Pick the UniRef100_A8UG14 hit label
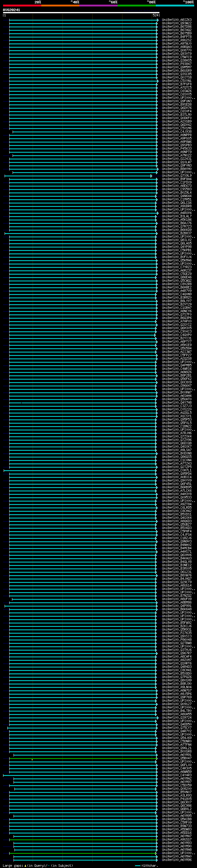 coord(177,586)
